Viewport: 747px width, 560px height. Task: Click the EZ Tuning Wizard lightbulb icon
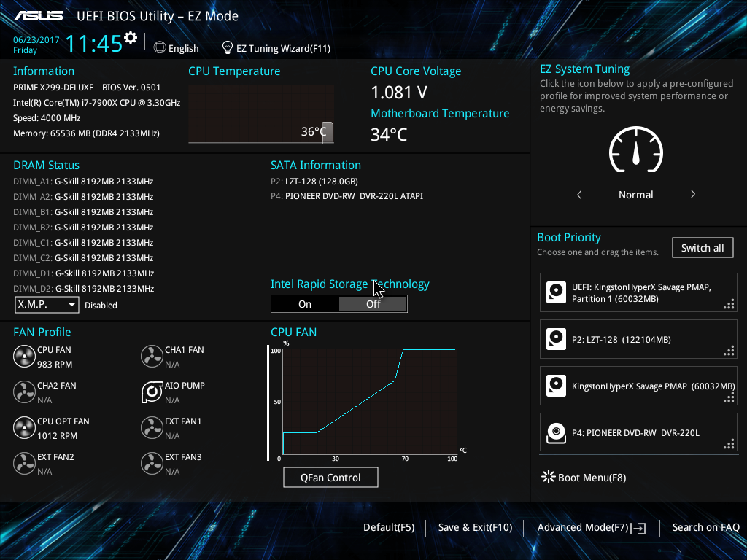pos(228,47)
